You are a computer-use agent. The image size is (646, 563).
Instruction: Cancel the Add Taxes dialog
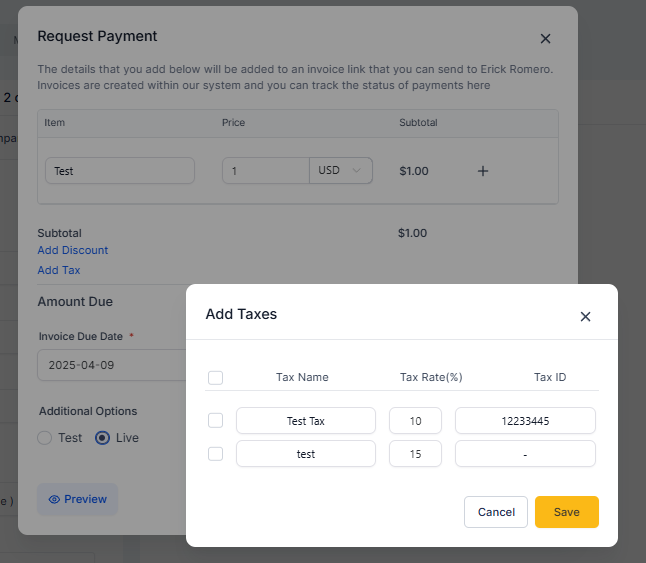click(496, 512)
